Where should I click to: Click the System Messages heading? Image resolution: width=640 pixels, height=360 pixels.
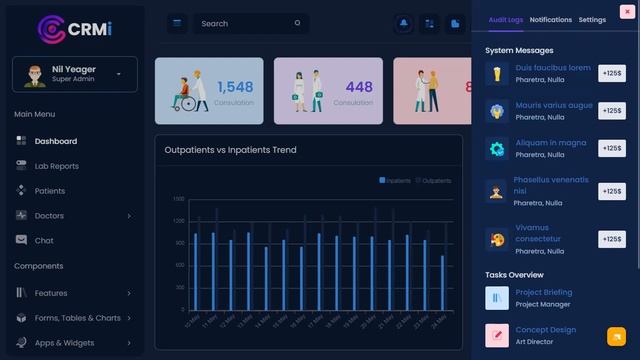(x=519, y=51)
